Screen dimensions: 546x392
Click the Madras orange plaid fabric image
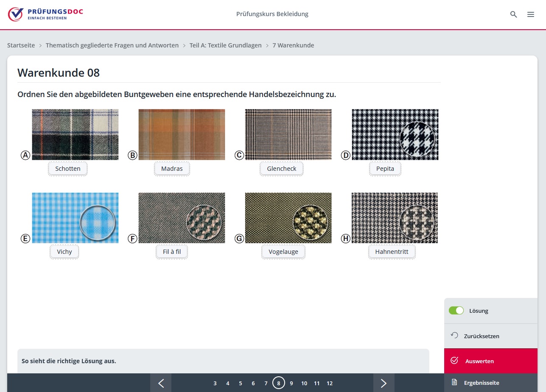point(182,134)
